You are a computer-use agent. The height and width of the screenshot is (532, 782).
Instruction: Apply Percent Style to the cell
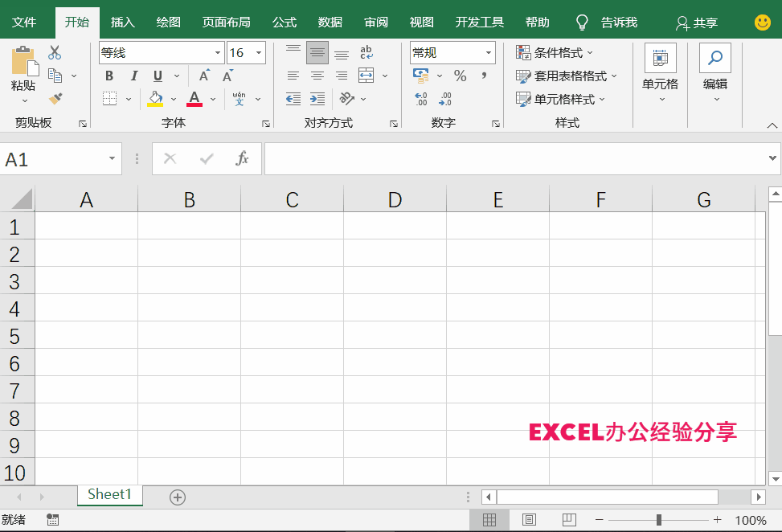461,75
